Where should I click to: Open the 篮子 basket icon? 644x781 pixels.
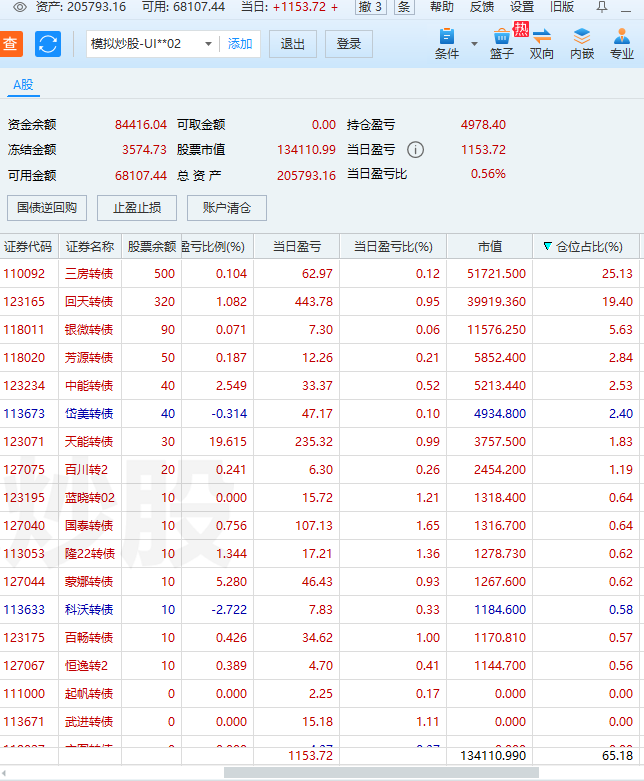(502, 44)
